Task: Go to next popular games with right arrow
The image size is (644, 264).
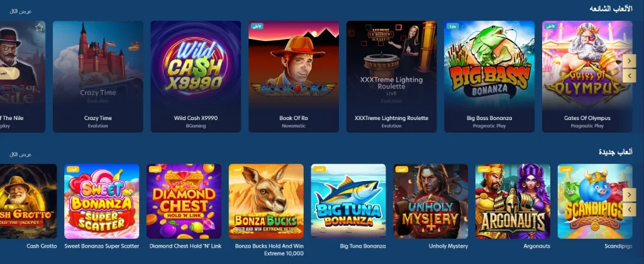Action: [629, 61]
